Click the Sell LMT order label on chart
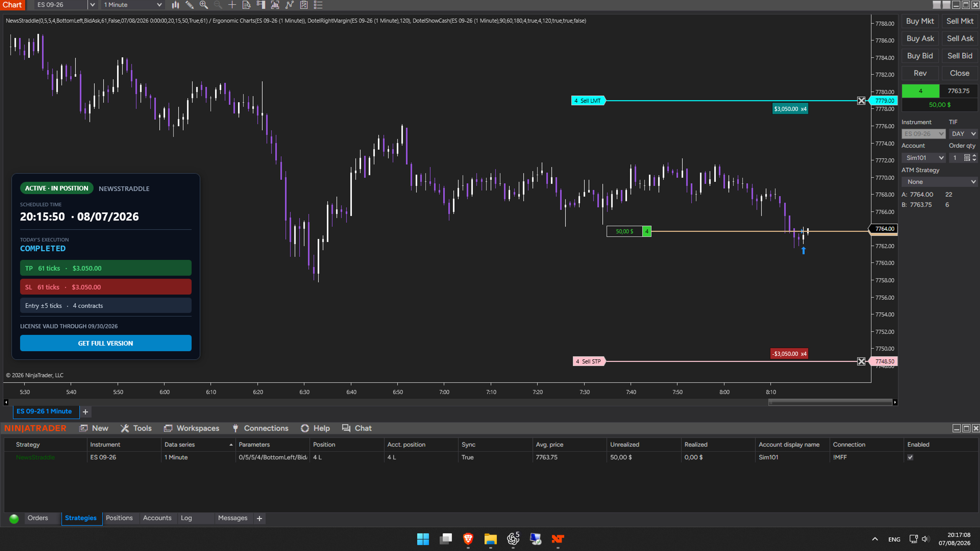This screenshot has width=980, height=551. [588, 101]
